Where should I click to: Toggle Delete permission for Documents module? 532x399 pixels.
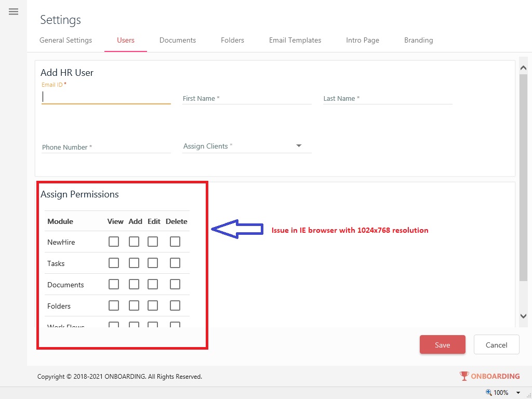tap(175, 284)
